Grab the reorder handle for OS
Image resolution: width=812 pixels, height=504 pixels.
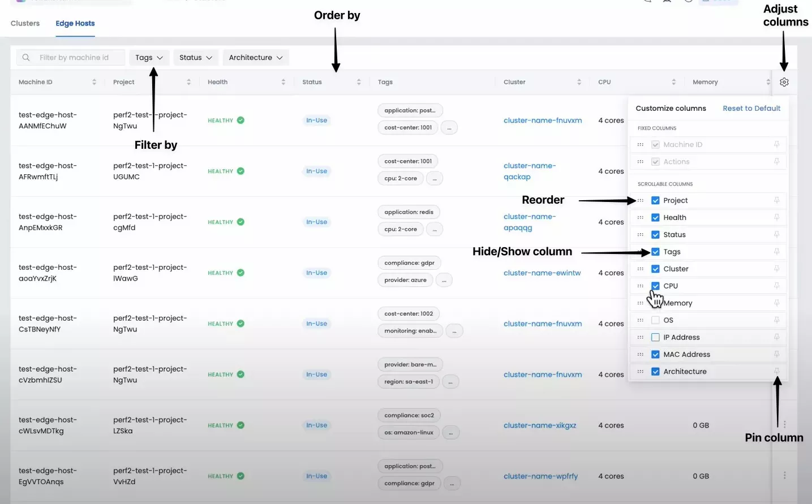point(640,320)
